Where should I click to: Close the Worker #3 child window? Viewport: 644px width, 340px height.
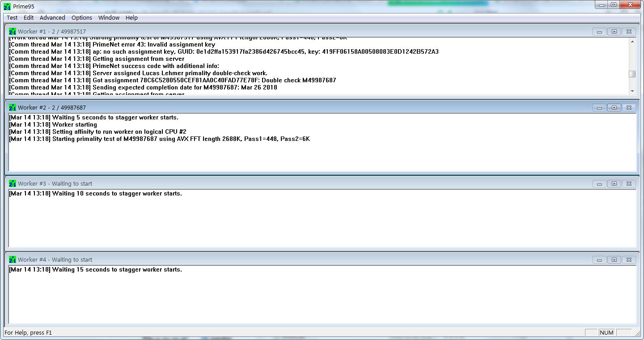coord(629,183)
